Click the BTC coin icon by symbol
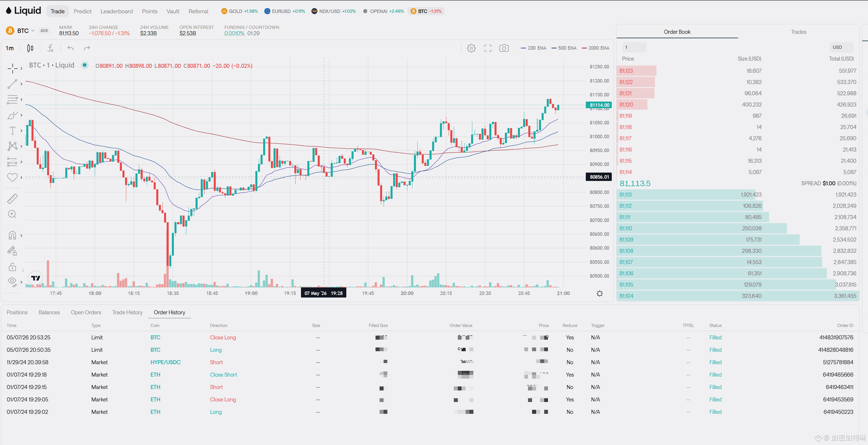Image resolution: width=868 pixels, height=445 pixels. (10, 31)
